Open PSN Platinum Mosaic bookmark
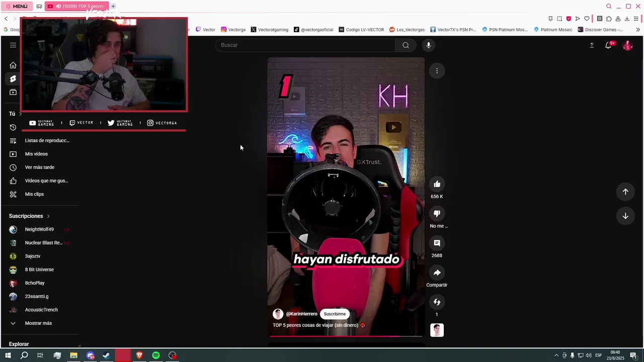Viewport: 644px width, 362px height. 505,30
